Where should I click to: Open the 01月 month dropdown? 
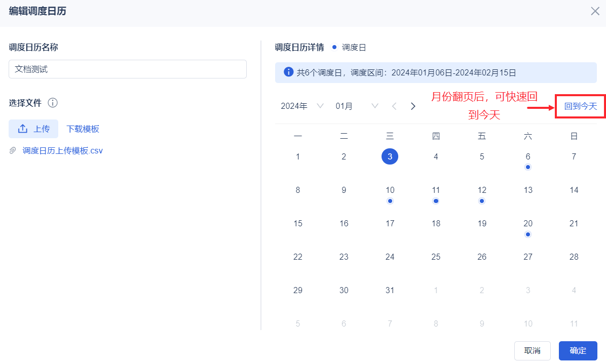click(x=357, y=106)
